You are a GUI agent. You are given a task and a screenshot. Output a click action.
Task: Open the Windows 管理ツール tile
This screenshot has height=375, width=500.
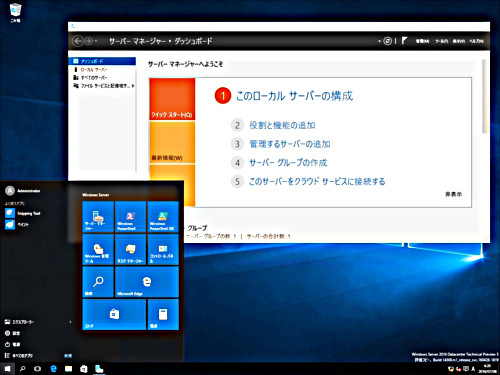tap(98, 249)
